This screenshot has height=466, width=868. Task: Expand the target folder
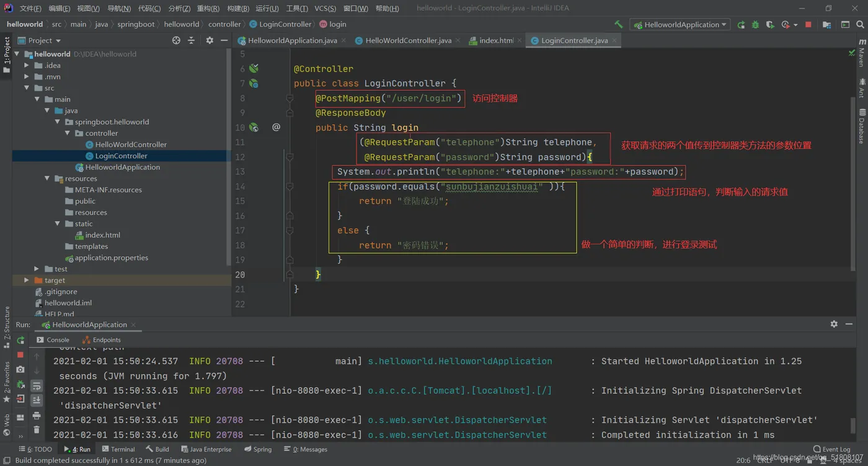coord(27,280)
